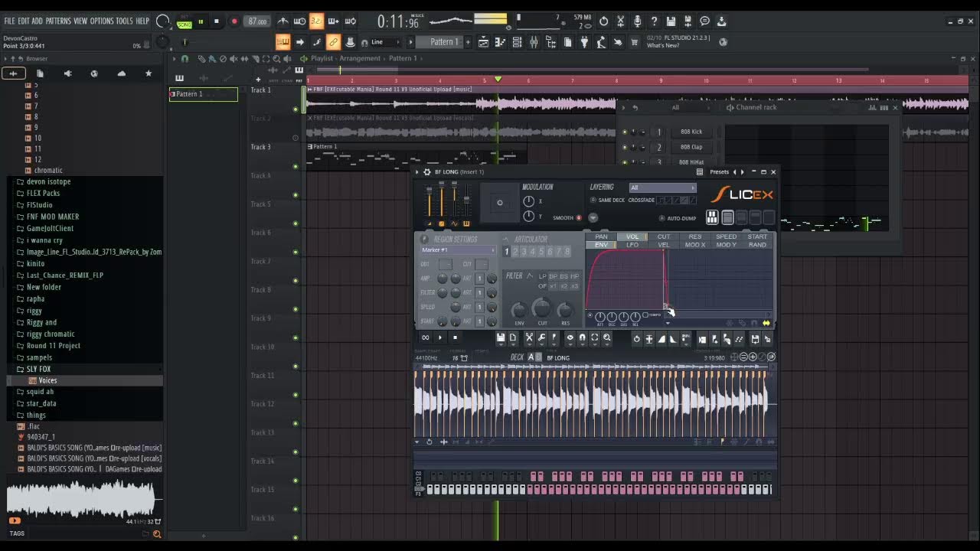Image resolution: width=980 pixels, height=551 pixels.
Task: Open the channel rack toolbar icon
Action: coord(517,42)
